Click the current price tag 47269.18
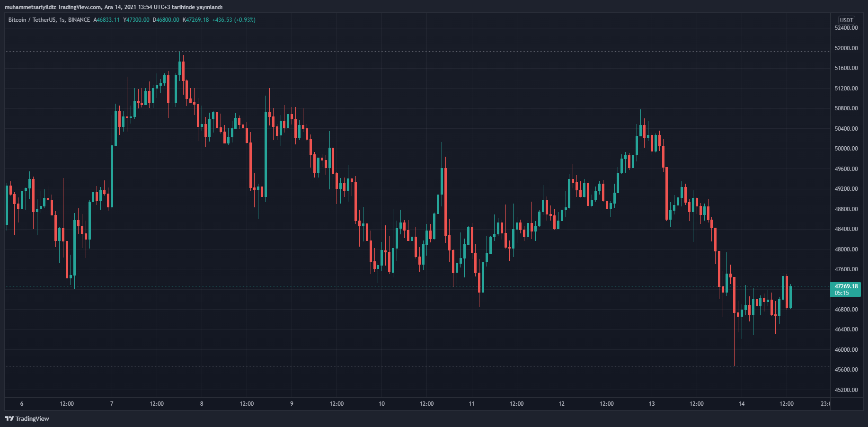This screenshot has width=868, height=427. [x=846, y=286]
